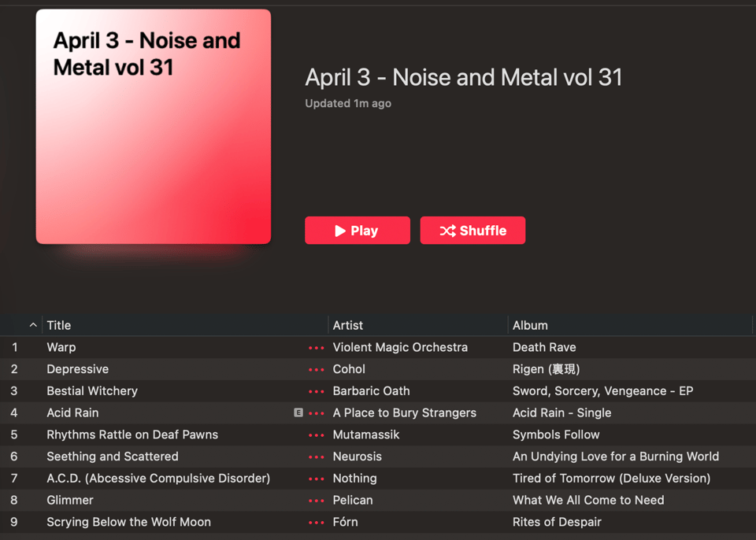
Task: Sort tracks by Album column header
Action: pos(530,325)
